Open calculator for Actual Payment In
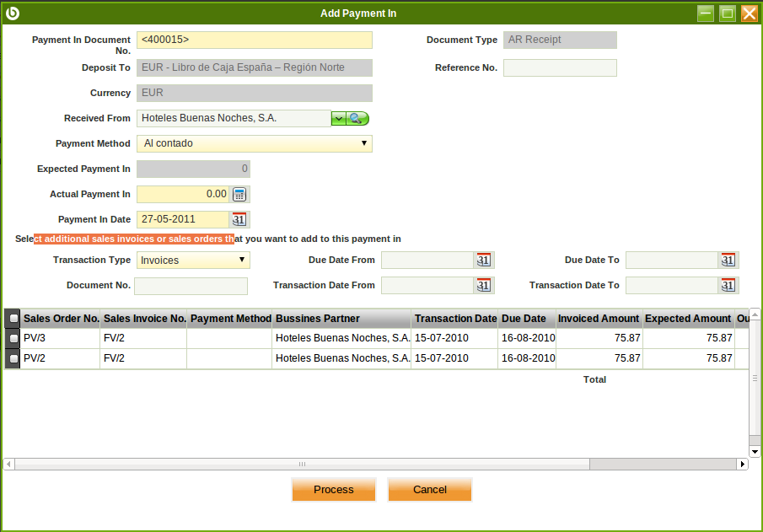 (x=239, y=194)
